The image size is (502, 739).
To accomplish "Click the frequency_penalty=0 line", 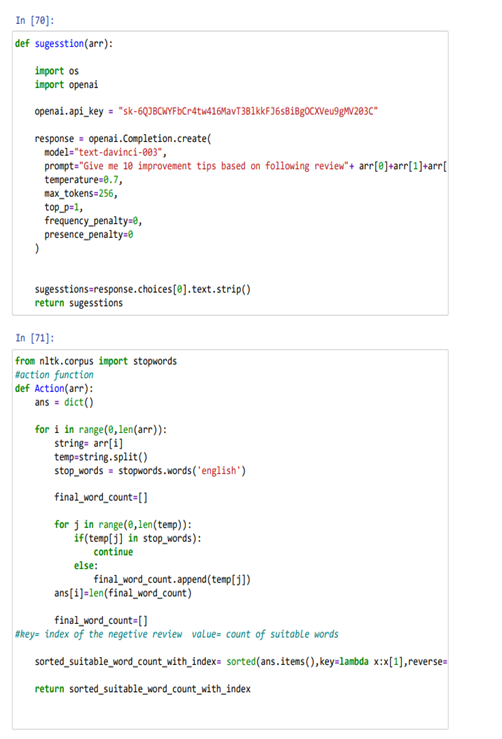I will coord(93,221).
